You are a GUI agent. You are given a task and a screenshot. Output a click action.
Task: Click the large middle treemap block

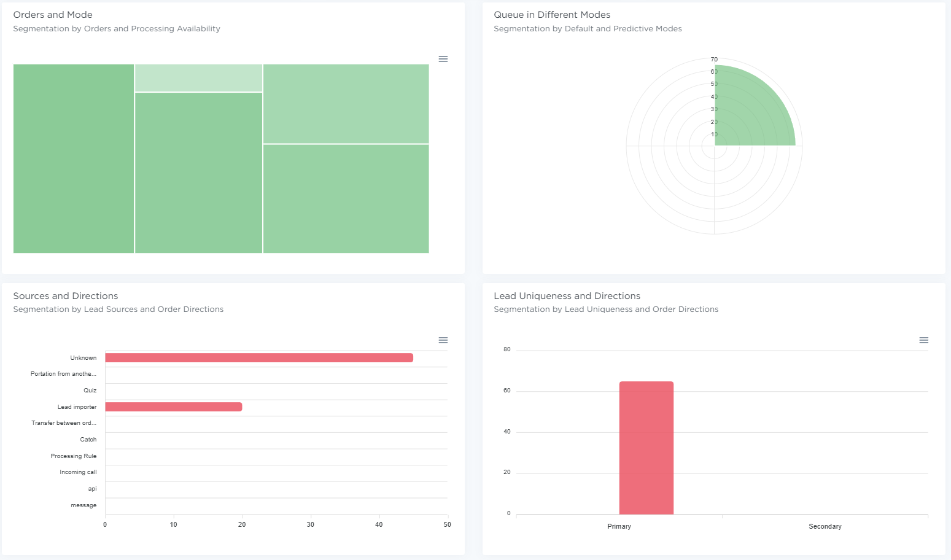point(198,173)
